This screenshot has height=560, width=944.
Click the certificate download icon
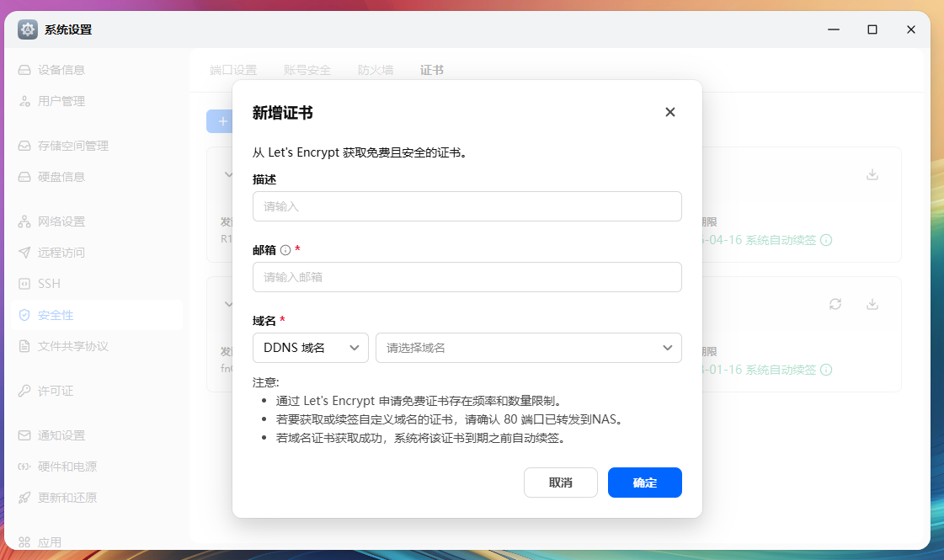(872, 173)
